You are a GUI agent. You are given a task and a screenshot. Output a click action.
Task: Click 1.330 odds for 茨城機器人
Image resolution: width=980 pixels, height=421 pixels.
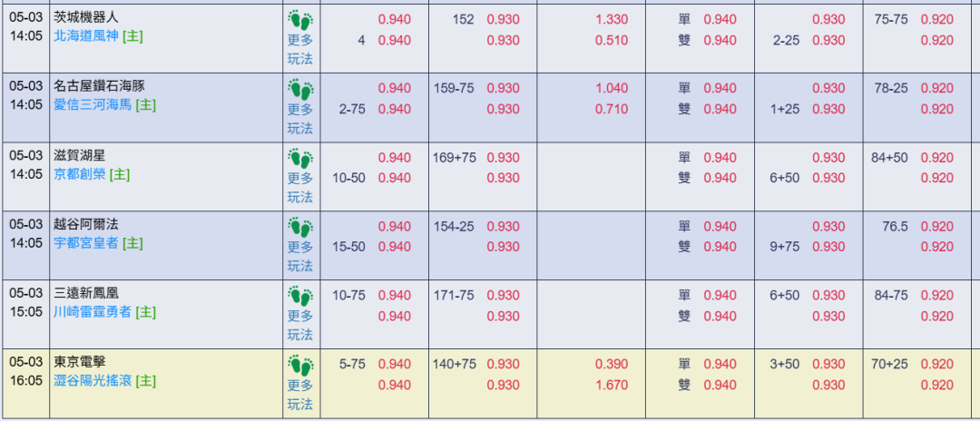coord(612,20)
